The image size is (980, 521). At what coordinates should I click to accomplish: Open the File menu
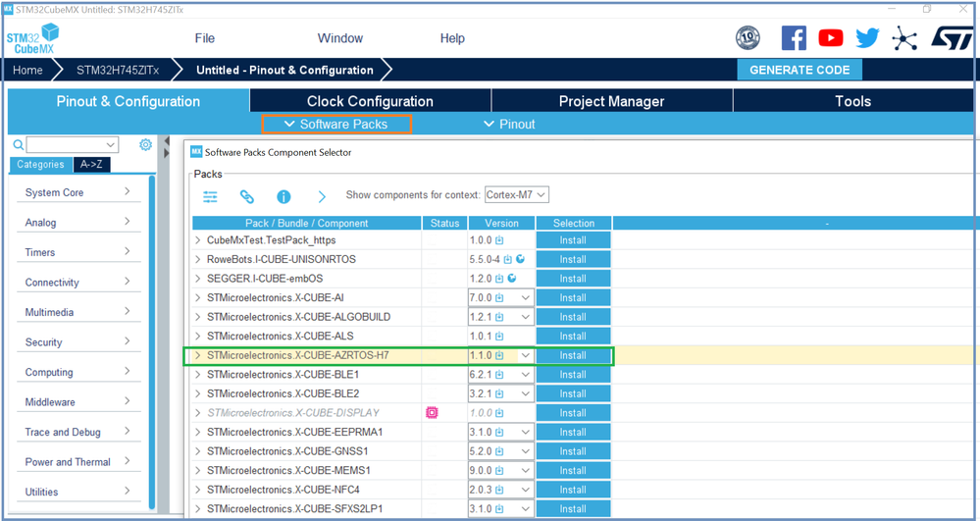tap(204, 38)
